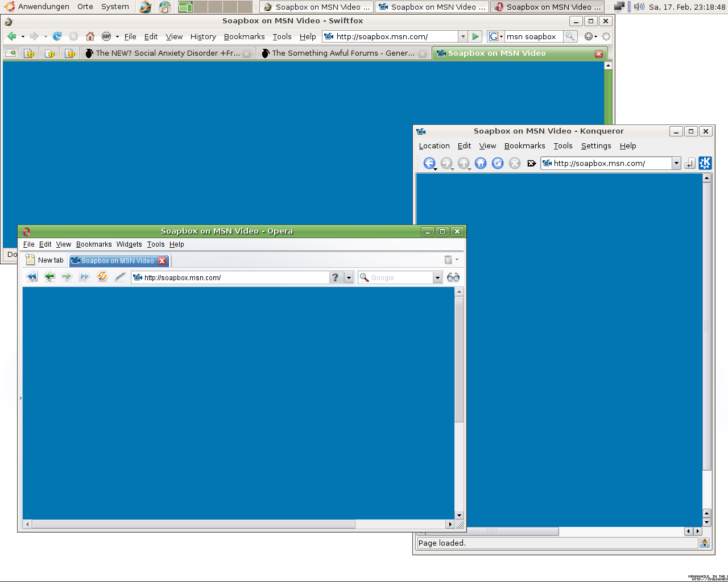
Task: Click the New tab button in Opera
Action: (x=45, y=260)
